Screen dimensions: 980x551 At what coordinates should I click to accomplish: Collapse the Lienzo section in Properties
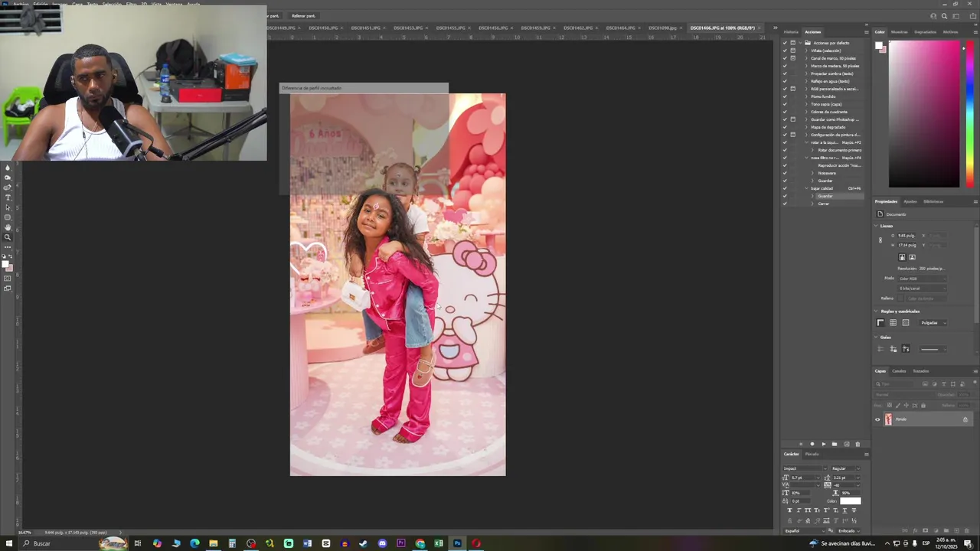click(877, 226)
